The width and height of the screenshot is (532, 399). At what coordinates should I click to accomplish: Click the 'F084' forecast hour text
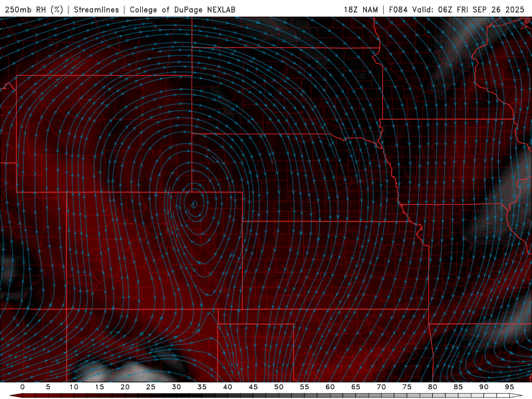point(398,9)
